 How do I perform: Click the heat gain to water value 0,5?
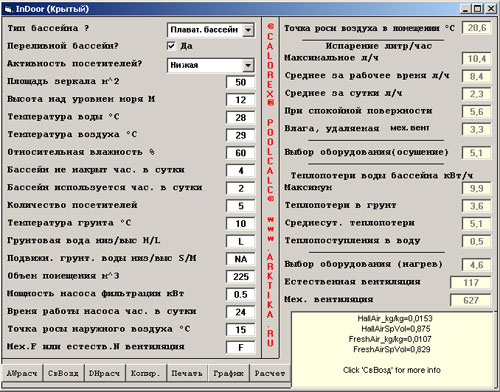pos(477,241)
